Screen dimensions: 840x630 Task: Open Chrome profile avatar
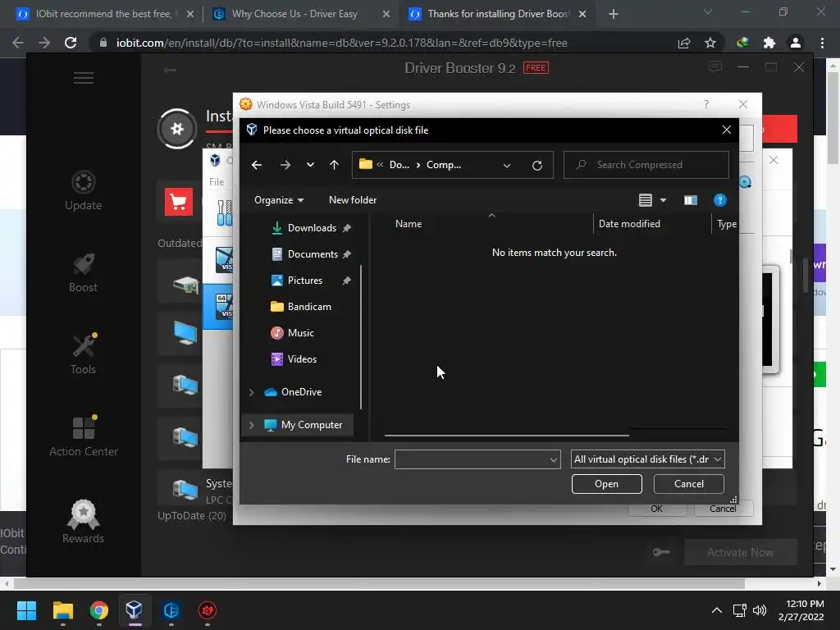pos(796,43)
